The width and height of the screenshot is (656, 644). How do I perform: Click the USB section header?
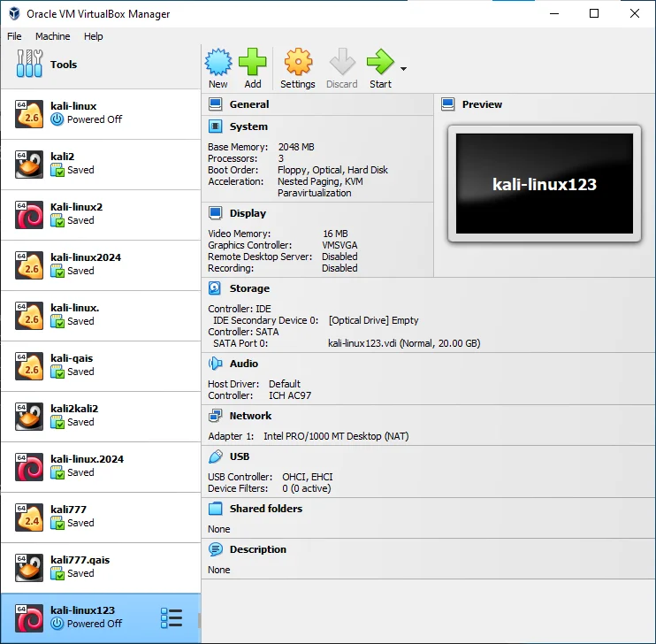point(240,456)
